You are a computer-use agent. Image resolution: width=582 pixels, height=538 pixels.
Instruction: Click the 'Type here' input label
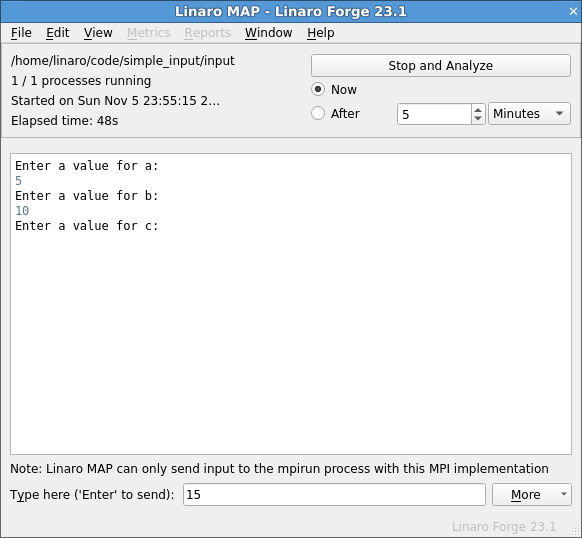pos(92,495)
